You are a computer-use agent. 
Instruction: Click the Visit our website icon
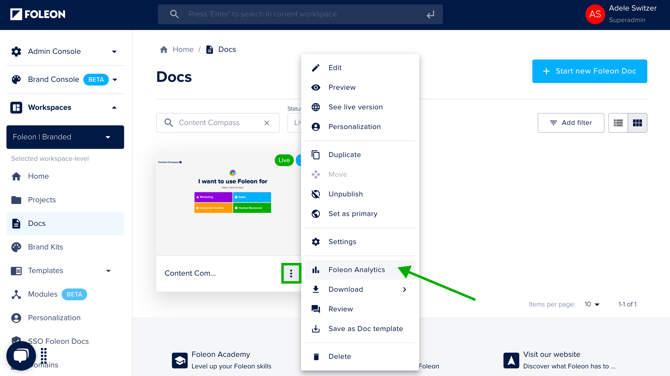point(511,360)
